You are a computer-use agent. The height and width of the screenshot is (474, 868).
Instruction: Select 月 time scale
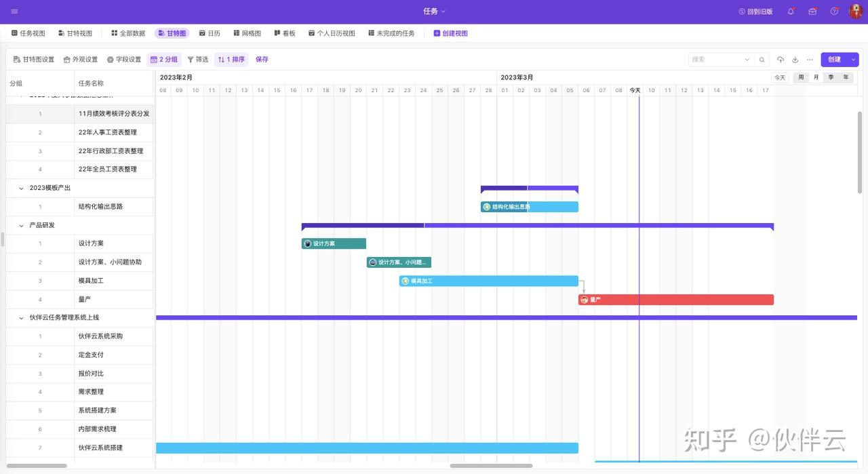point(816,77)
